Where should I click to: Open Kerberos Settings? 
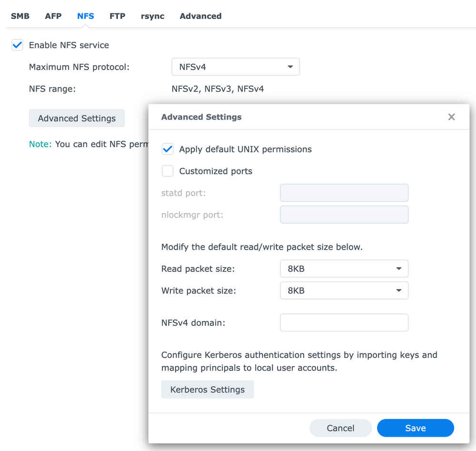(207, 389)
